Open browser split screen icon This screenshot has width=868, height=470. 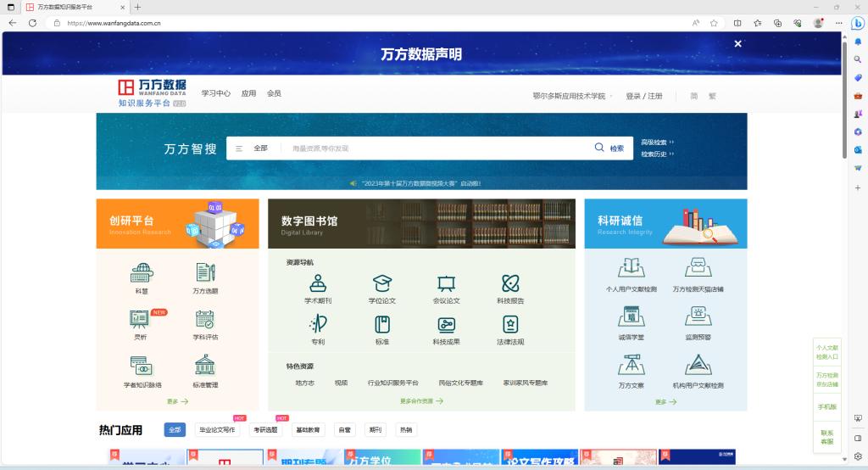coord(737,23)
